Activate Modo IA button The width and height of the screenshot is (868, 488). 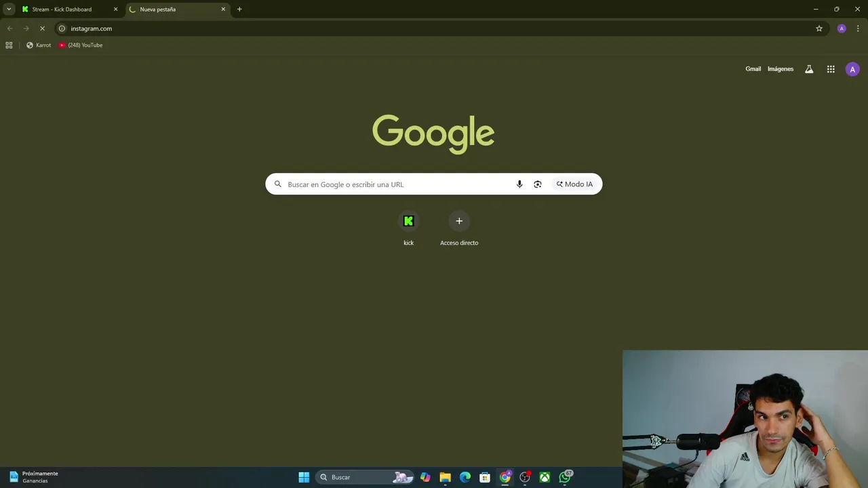[574, 184]
